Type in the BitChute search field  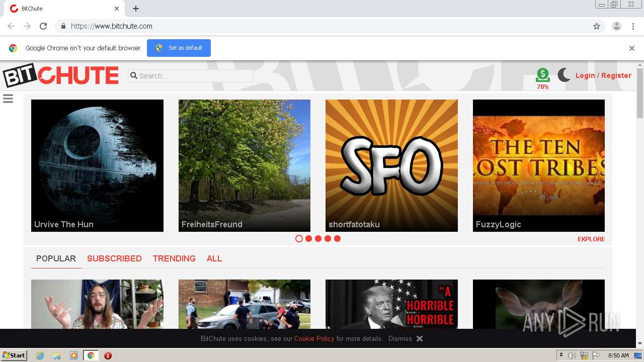[x=191, y=76]
